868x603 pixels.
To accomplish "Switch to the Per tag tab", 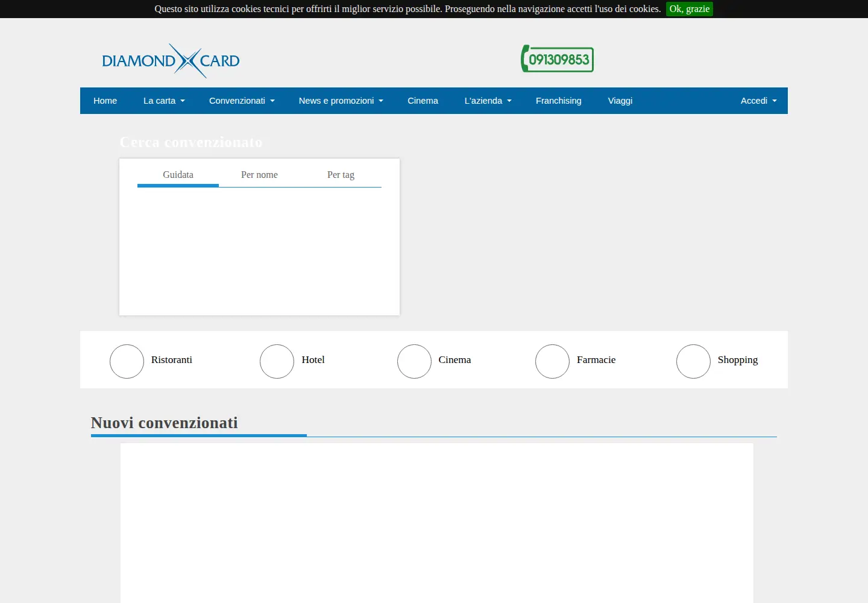I will pos(341,175).
